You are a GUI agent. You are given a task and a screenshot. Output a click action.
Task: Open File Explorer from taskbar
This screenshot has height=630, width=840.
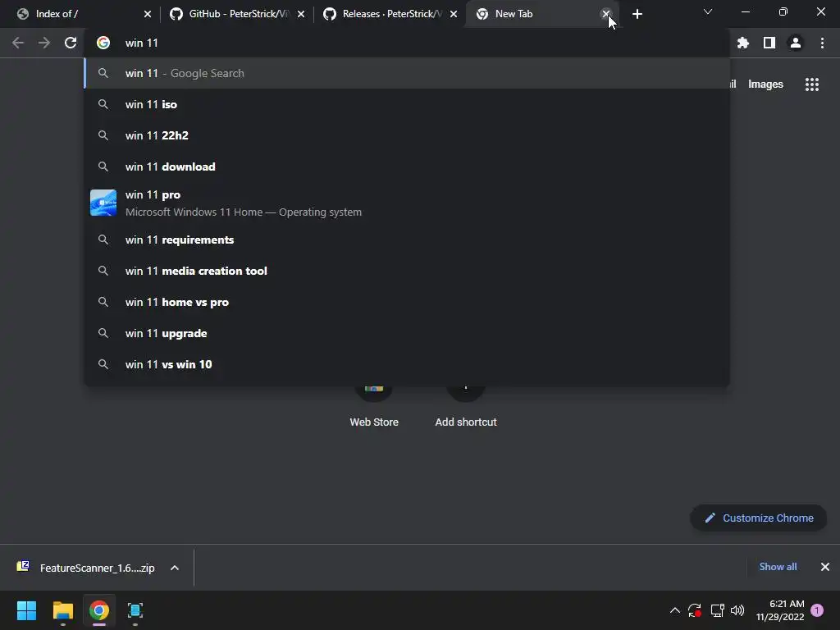[x=62, y=610]
